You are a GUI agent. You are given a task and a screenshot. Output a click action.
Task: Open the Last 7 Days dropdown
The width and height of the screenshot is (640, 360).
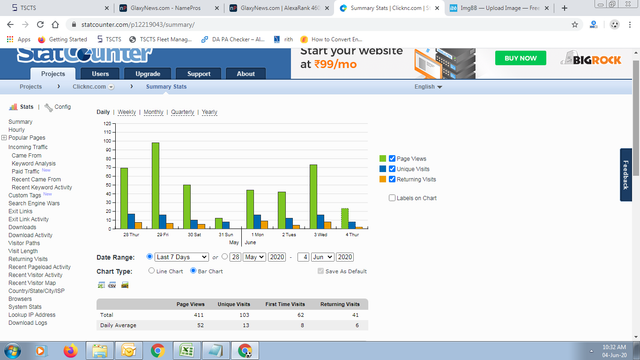(182, 257)
